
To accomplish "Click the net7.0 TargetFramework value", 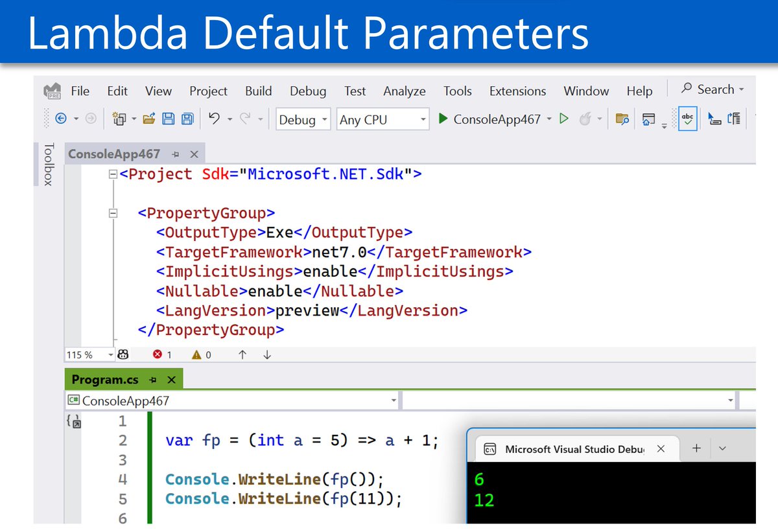I will [340, 252].
